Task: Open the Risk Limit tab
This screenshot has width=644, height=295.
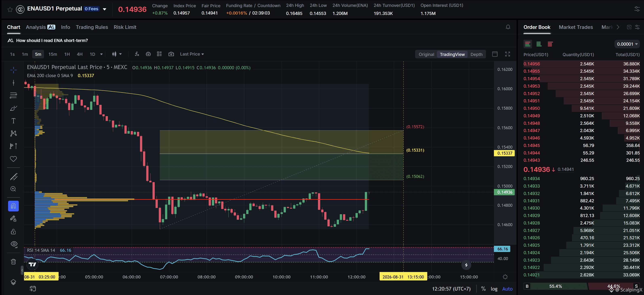Action: pos(125,27)
